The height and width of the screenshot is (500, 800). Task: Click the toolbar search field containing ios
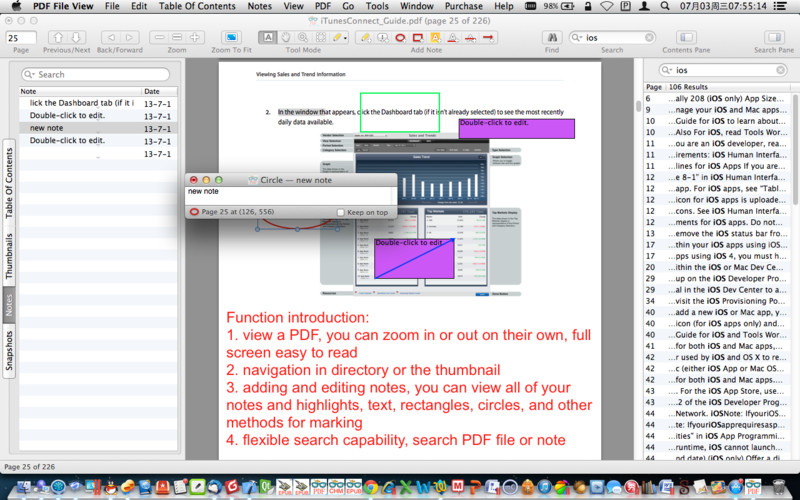pos(614,38)
